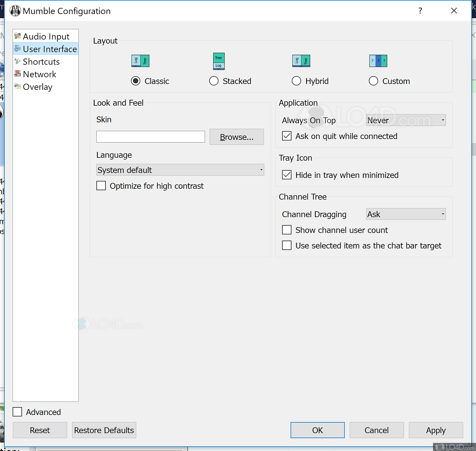Uncheck Hide in tray when minimized
Screen dimensions: 476x451
tap(287, 175)
